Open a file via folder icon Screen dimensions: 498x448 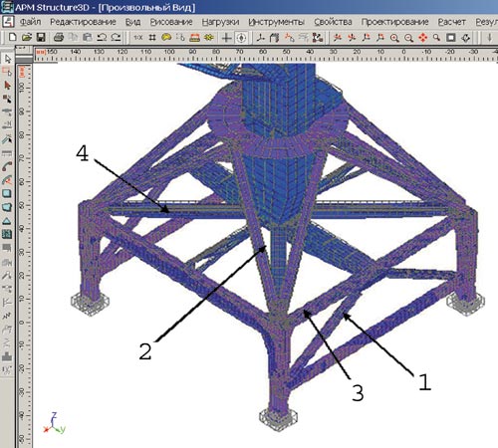27,37
